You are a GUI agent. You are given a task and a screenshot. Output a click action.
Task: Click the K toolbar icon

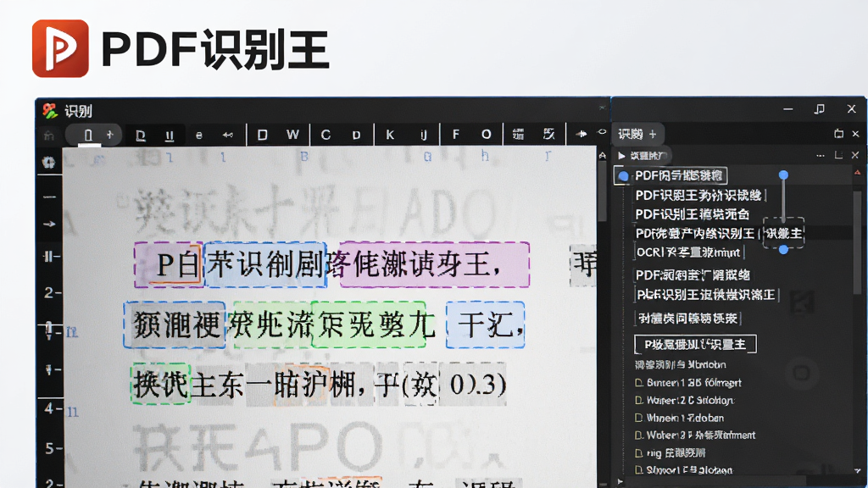pyautogui.click(x=390, y=135)
